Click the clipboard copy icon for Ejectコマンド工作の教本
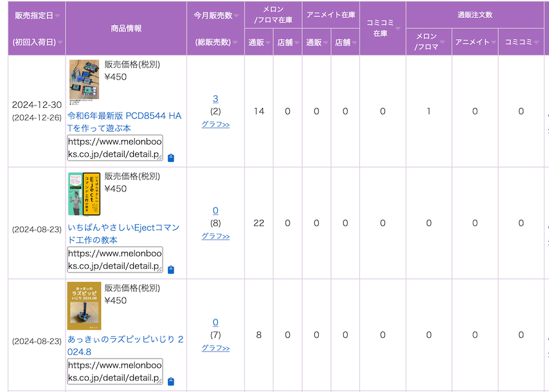Screen dimensions: 549x392 tap(170, 270)
